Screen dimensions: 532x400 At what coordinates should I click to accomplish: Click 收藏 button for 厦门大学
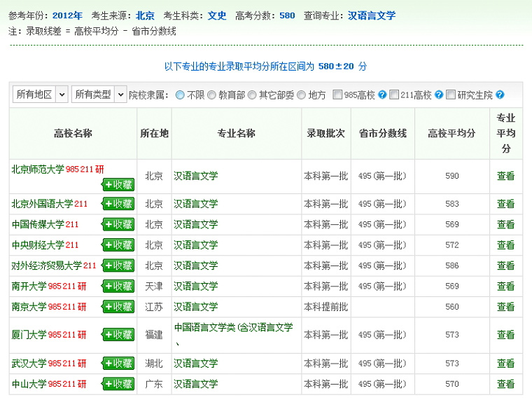(118, 335)
